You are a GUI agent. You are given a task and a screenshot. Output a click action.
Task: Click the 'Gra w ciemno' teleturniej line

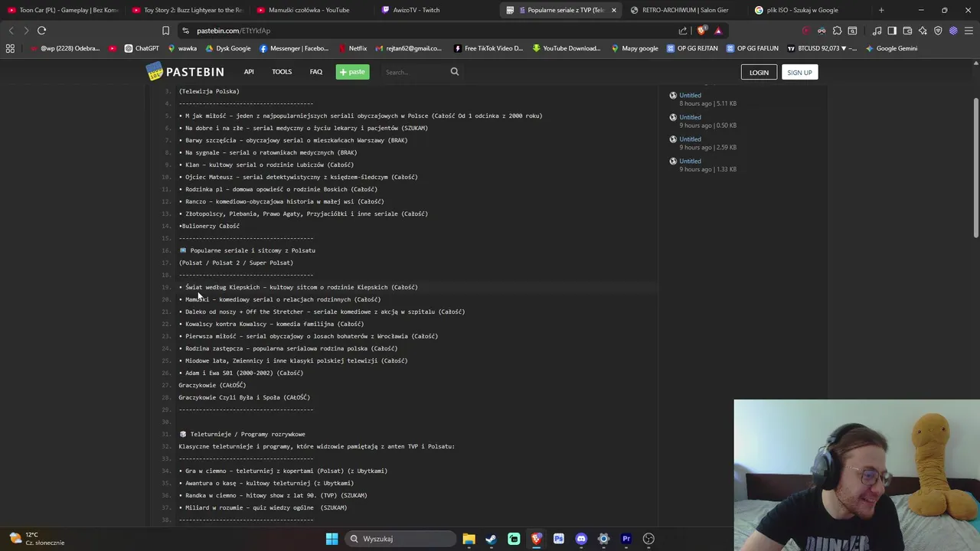click(x=283, y=471)
